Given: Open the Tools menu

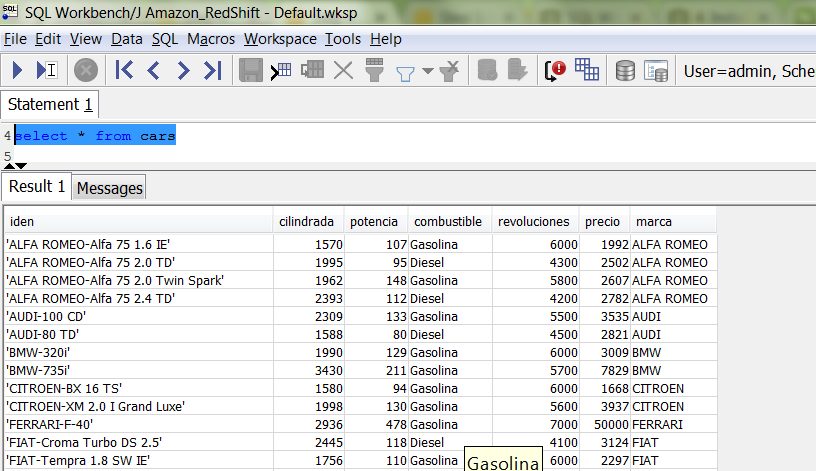Looking at the screenshot, I should tap(343, 39).
